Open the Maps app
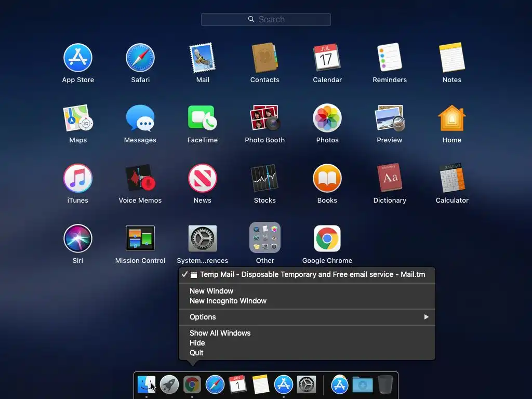Screen dimensions: 532x399 pos(78,118)
